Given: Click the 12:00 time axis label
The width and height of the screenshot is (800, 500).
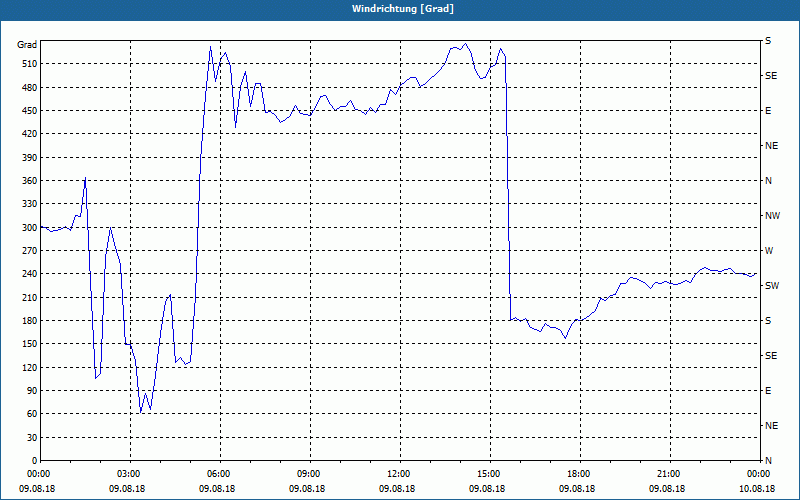Looking at the screenshot, I should (400, 474).
